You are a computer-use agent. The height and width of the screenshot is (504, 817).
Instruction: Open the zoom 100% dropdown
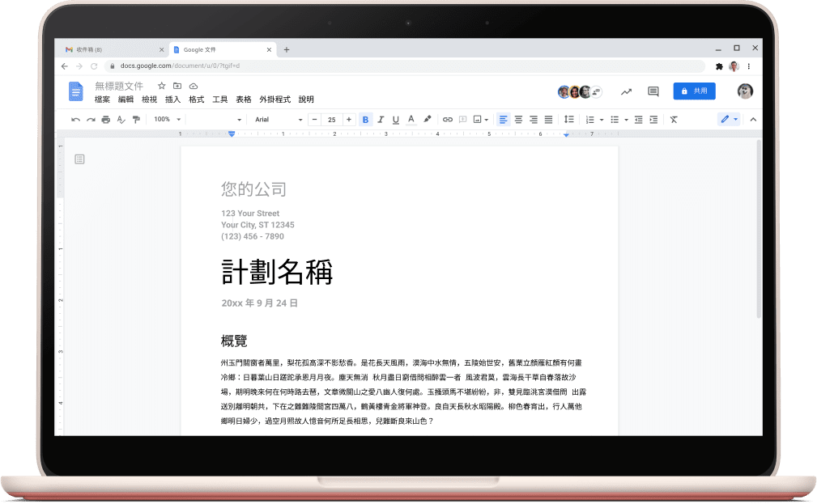pos(168,119)
